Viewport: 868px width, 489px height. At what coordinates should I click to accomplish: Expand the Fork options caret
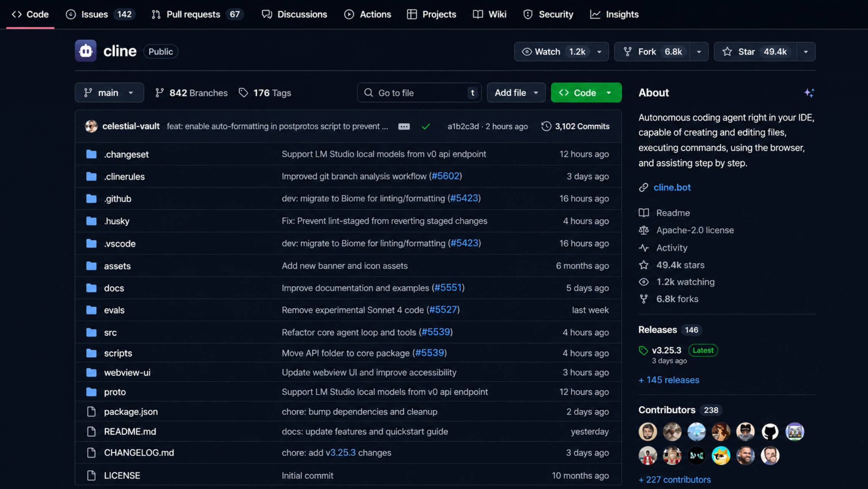[699, 52]
